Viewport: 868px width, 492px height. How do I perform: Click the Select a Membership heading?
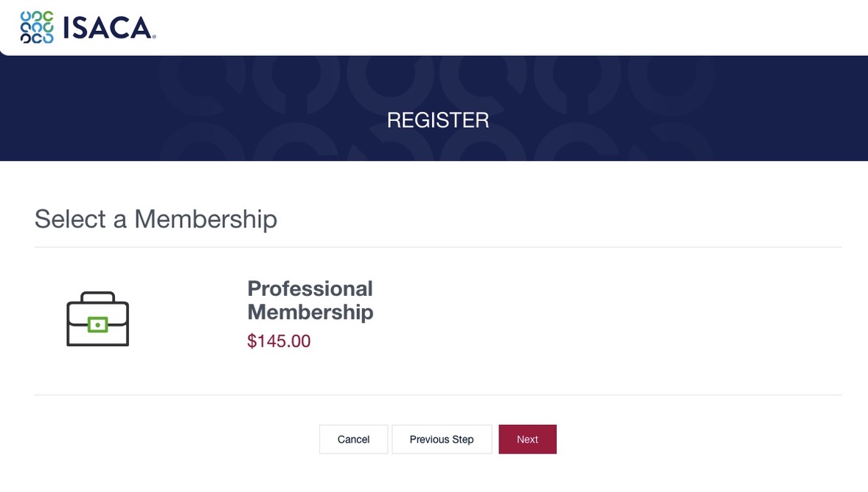point(156,219)
